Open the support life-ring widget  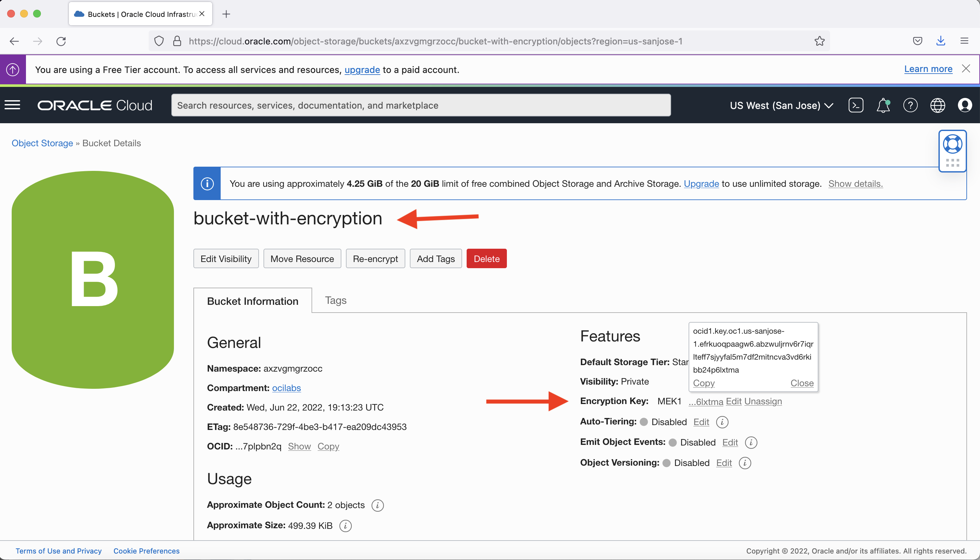click(953, 145)
